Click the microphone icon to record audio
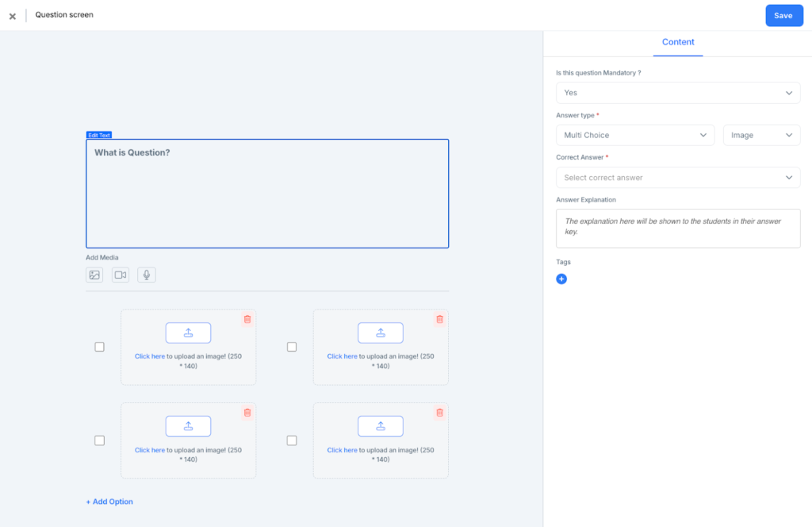The width and height of the screenshot is (812, 527). click(146, 275)
